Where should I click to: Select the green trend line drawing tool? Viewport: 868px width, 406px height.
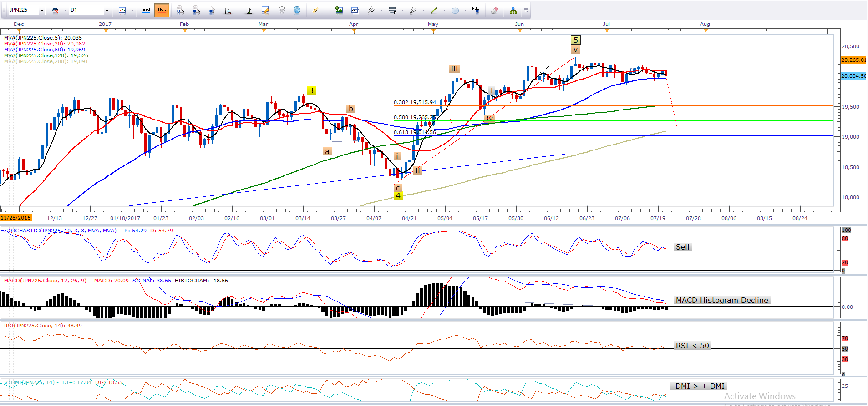434,10
